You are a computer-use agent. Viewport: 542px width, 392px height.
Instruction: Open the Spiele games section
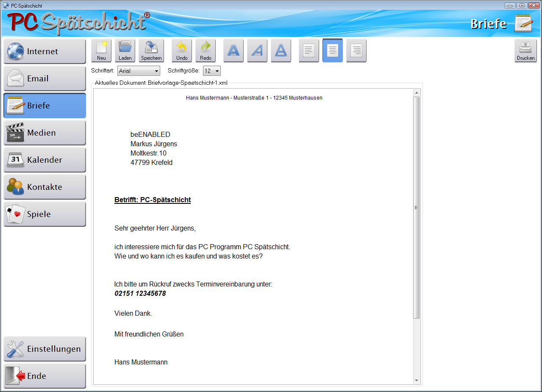click(x=44, y=214)
